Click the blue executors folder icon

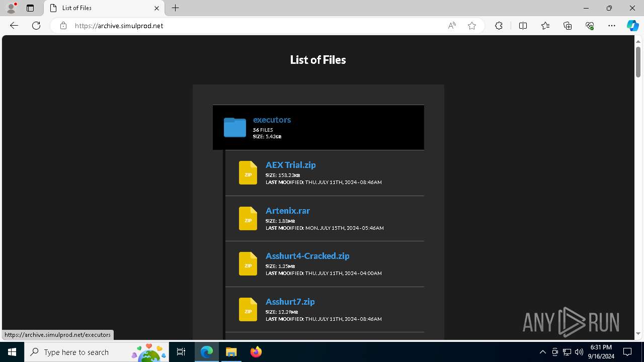point(235,127)
